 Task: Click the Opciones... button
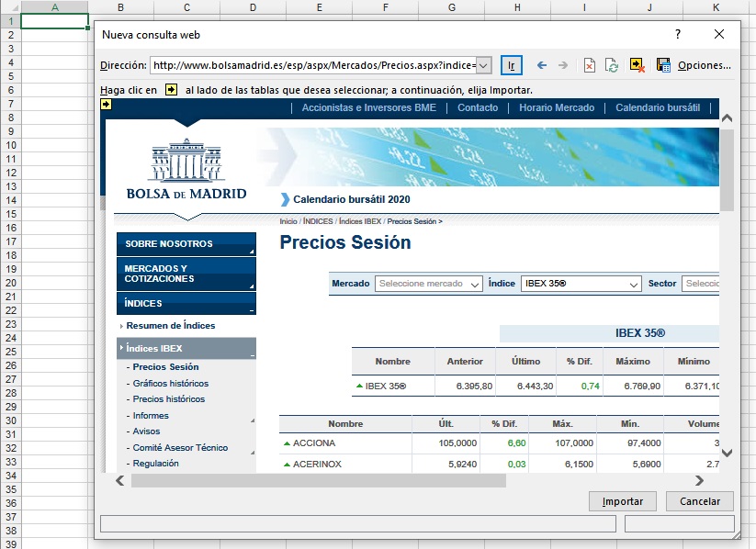[704, 65]
